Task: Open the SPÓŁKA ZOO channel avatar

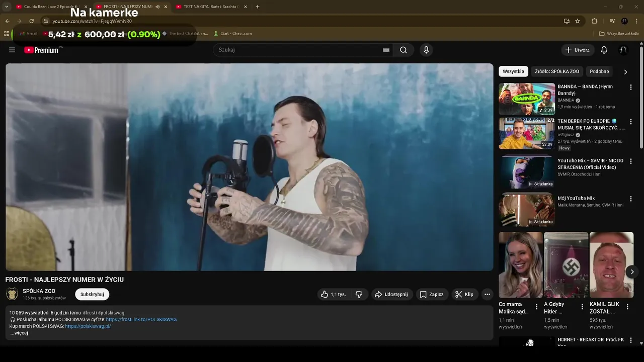Action: click(12, 294)
